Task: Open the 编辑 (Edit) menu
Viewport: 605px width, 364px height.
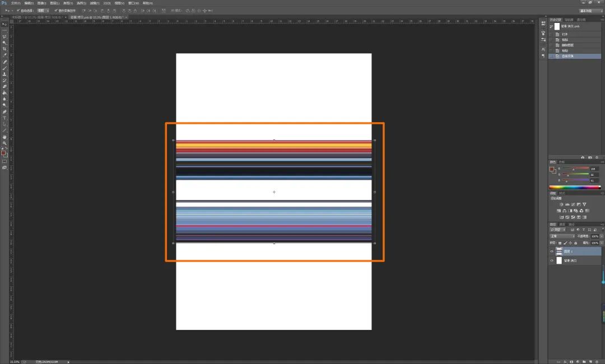Action: click(x=29, y=3)
